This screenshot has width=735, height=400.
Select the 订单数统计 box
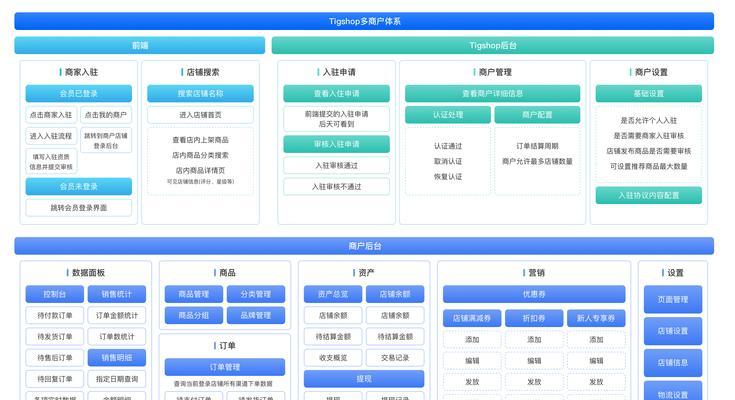pos(117,337)
